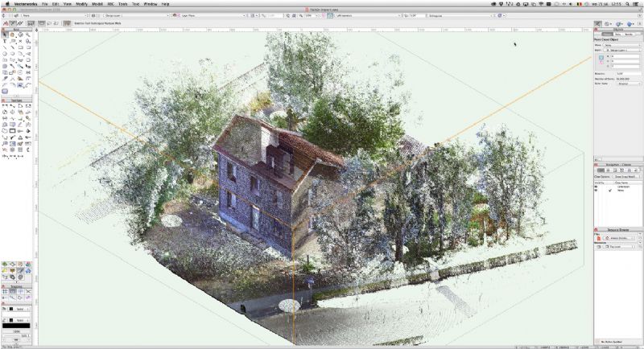
Task: Toggle visibility of the None class in Navigation
Action: point(597,191)
